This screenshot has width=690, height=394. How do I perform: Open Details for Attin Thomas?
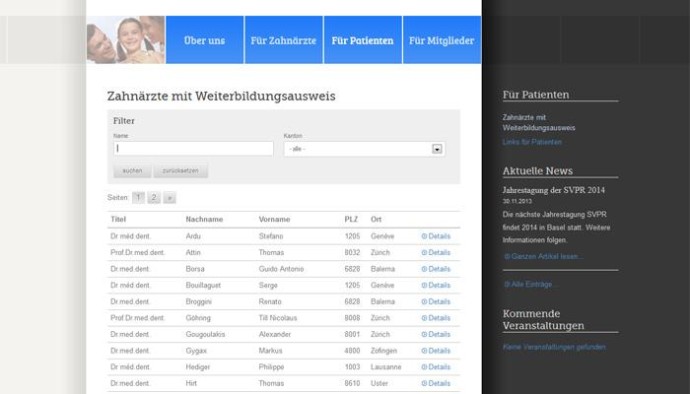(436, 253)
